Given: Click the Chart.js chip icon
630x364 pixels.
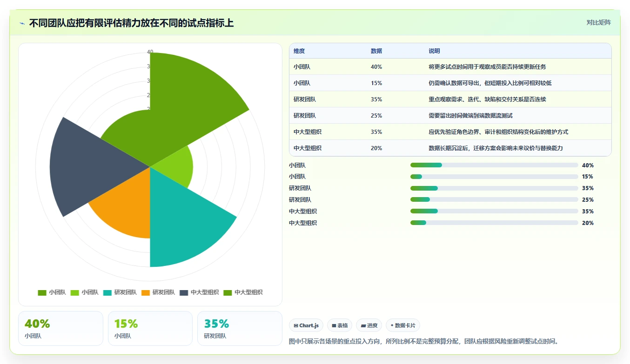Looking at the screenshot, I should pyautogui.click(x=296, y=326).
